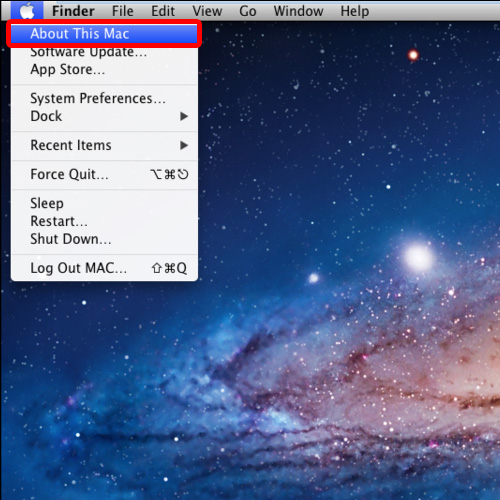This screenshot has height=500, width=500.
Task: Open the Go menu
Action: pos(248,11)
